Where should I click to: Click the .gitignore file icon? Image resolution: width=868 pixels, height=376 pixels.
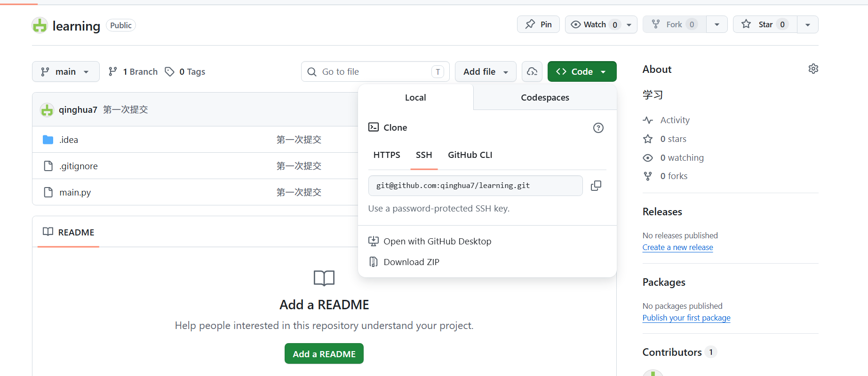click(48, 166)
